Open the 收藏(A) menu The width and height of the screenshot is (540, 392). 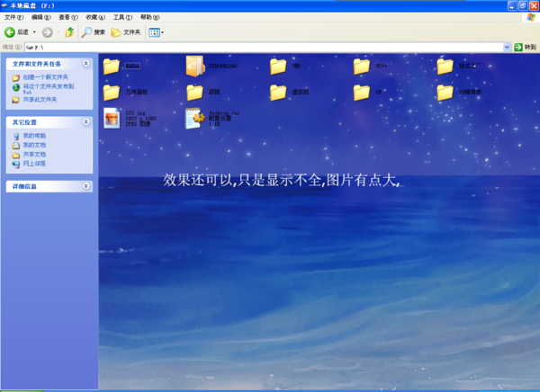tap(95, 17)
